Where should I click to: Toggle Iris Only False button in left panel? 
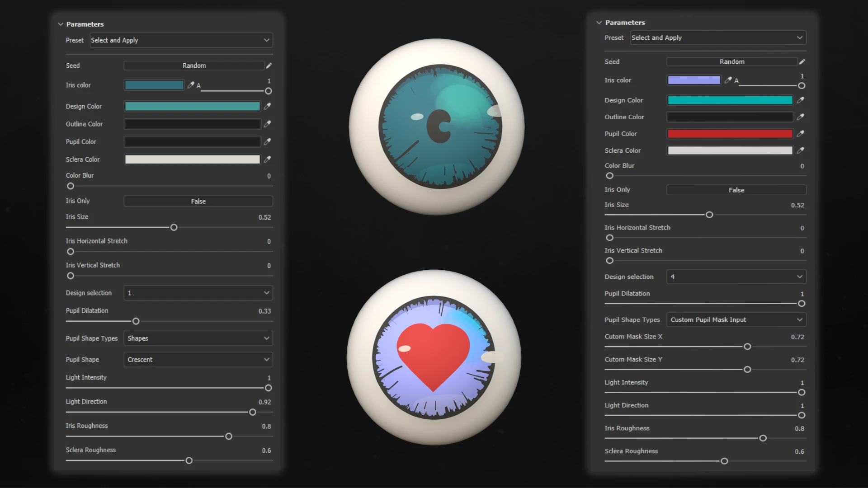[x=198, y=201]
